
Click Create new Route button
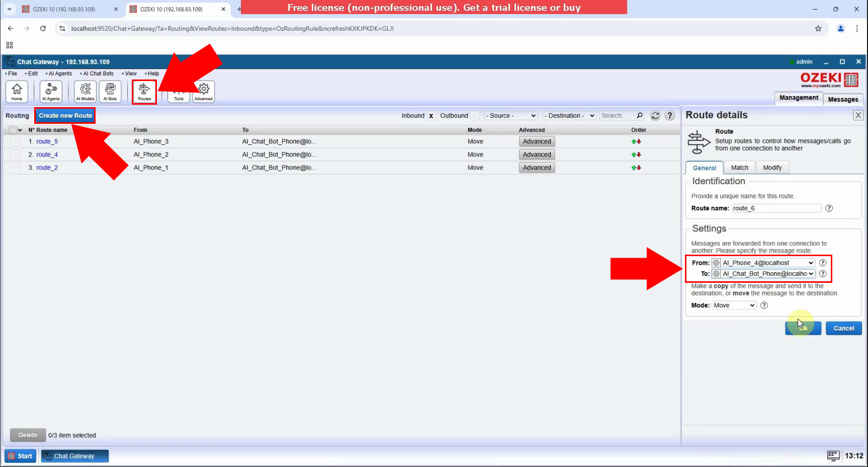pyautogui.click(x=65, y=116)
